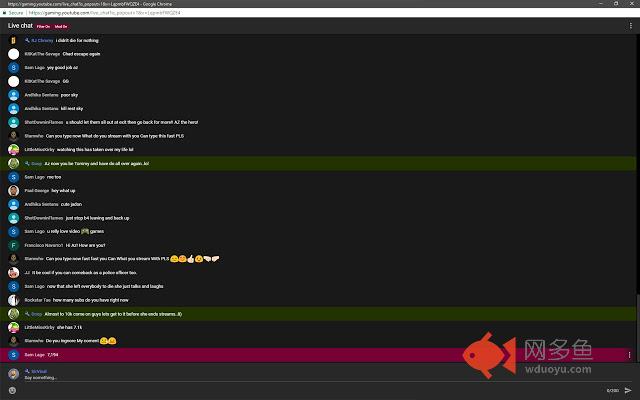Toggle the 'Filter On' chat badge
The image size is (640, 400).
[x=44, y=25]
